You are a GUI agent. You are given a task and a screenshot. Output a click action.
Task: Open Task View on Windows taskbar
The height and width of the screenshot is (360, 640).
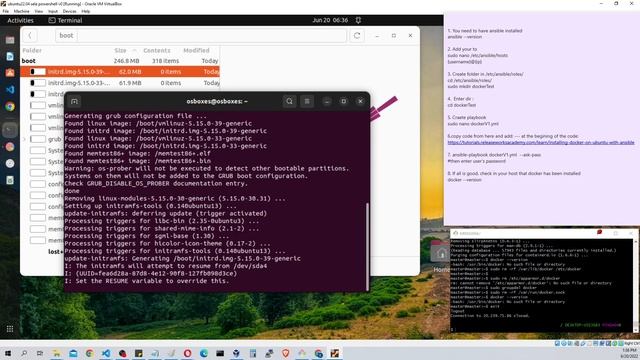[40, 353]
